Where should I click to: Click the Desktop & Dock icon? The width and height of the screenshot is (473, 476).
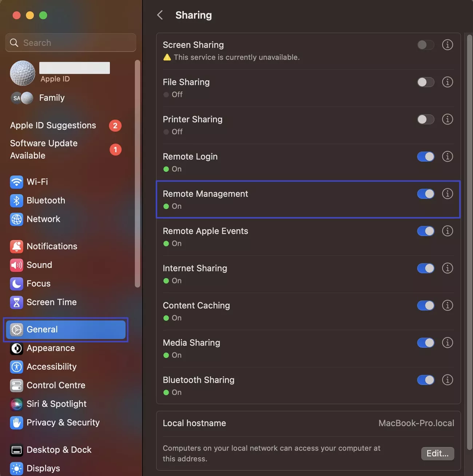[16, 450]
